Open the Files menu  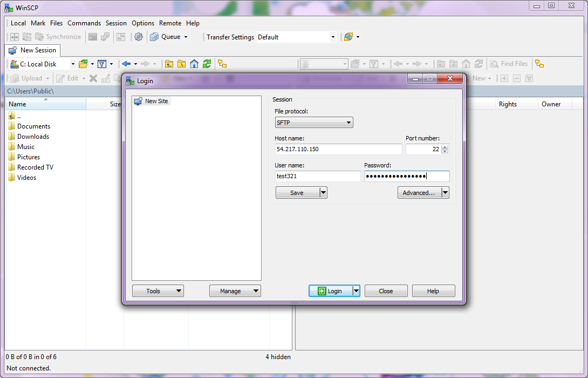[x=56, y=23]
